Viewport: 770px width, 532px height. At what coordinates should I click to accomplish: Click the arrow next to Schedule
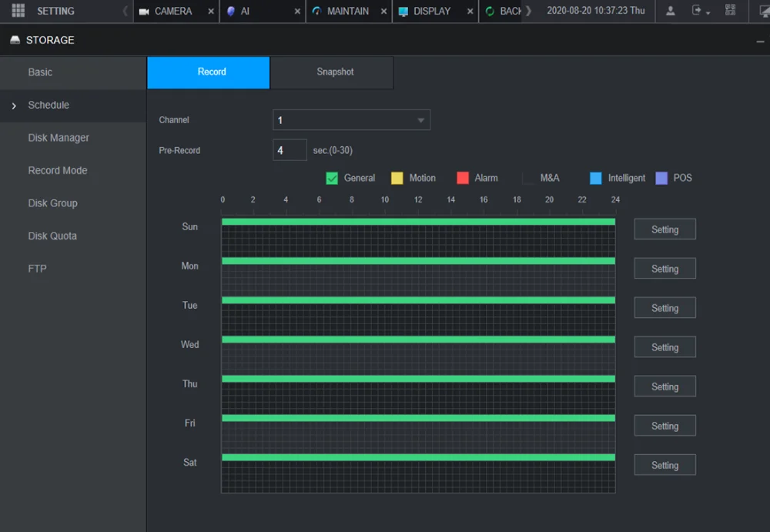click(14, 105)
